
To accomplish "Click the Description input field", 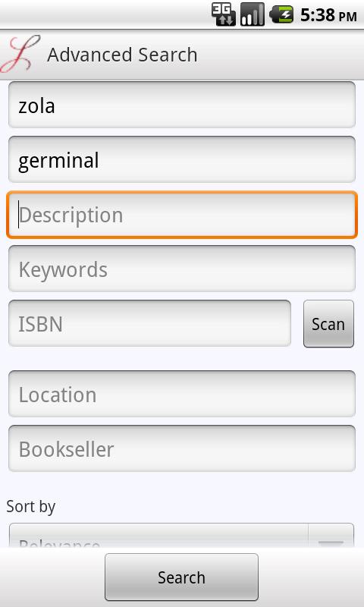I will 182,215.
